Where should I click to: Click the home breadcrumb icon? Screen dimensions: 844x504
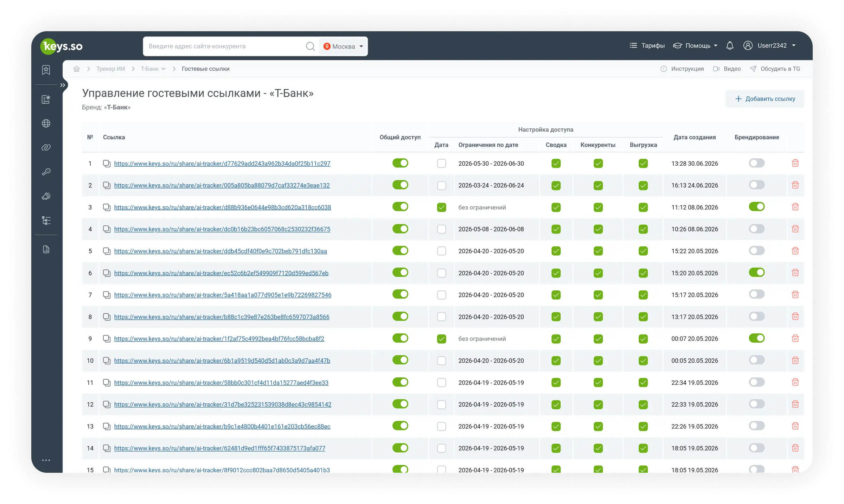tap(77, 69)
